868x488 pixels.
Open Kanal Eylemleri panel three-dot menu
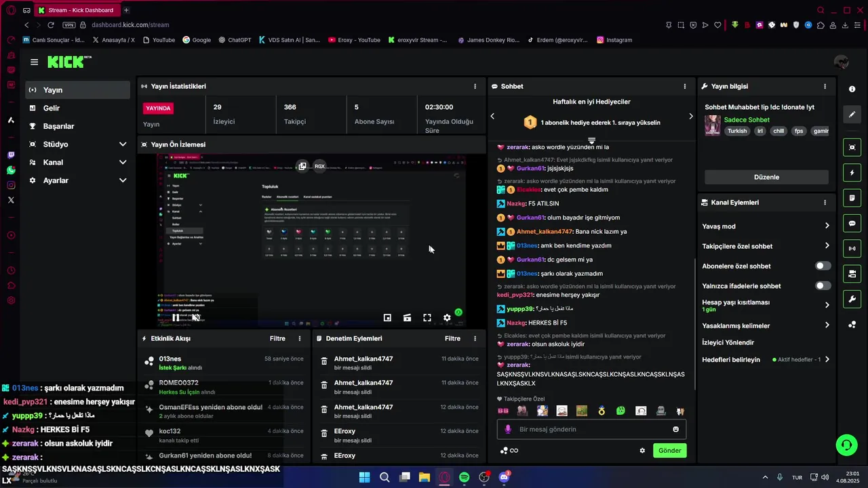point(825,203)
